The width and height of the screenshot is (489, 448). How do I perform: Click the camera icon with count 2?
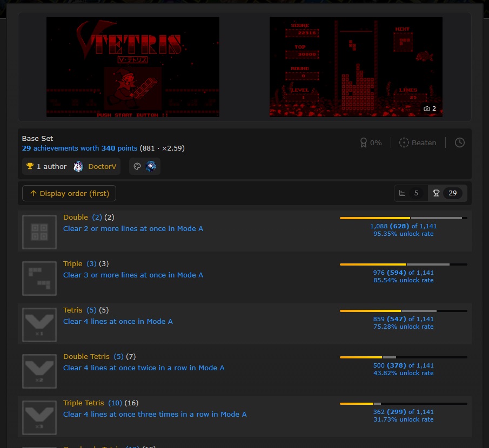(430, 108)
